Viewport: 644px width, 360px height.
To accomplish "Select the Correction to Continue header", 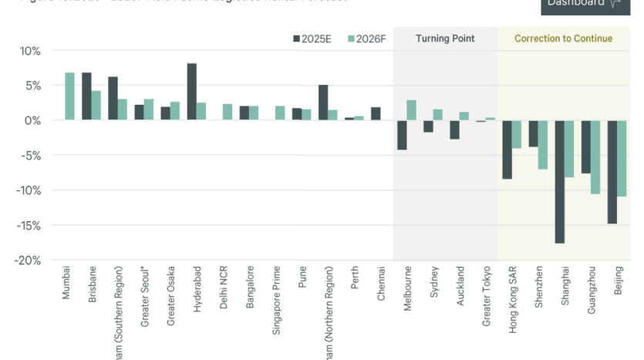I will [563, 39].
